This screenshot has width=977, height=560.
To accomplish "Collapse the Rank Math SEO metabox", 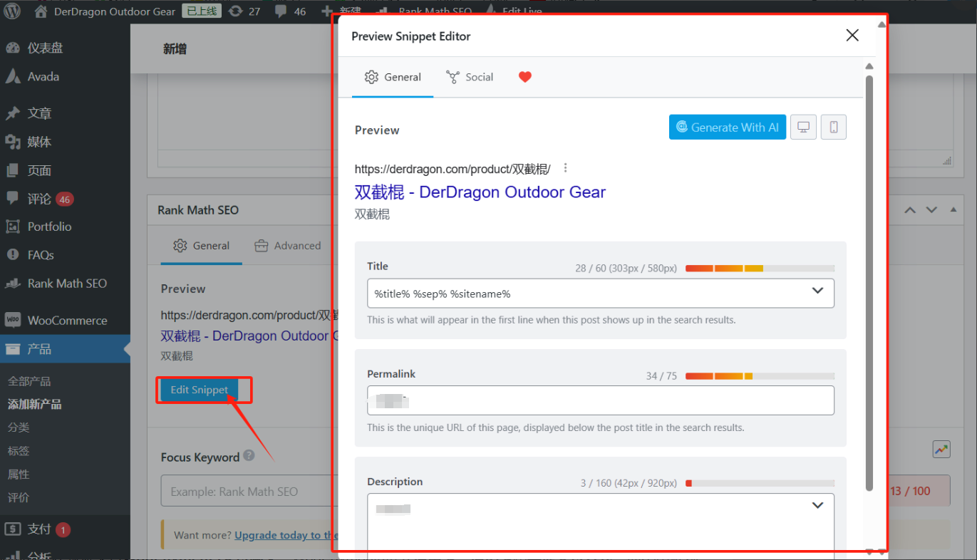I will 953,210.
